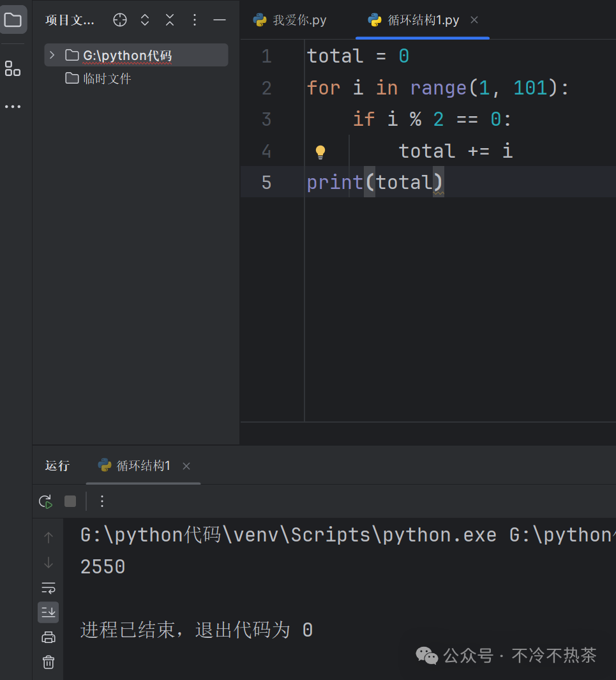616x680 pixels.
Task: Switch to the 我爱你.py tab
Action: tap(290, 20)
